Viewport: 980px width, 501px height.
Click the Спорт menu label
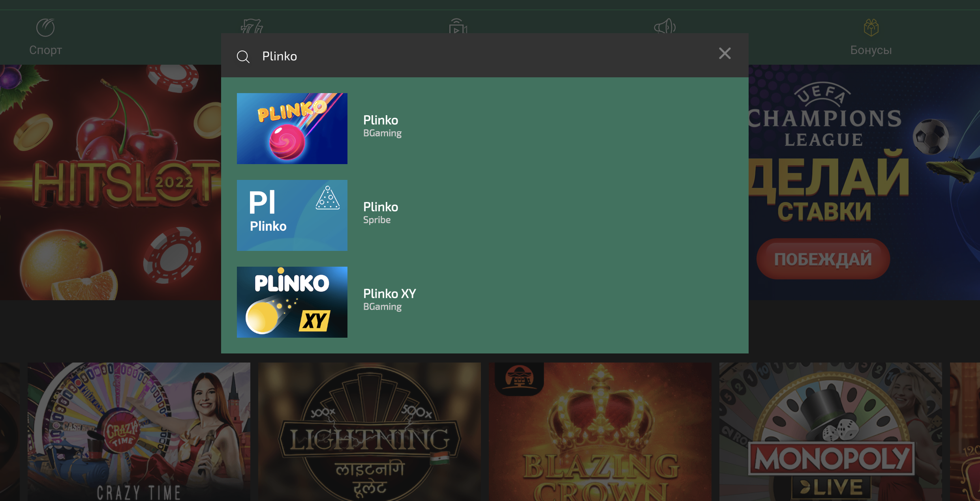[45, 50]
